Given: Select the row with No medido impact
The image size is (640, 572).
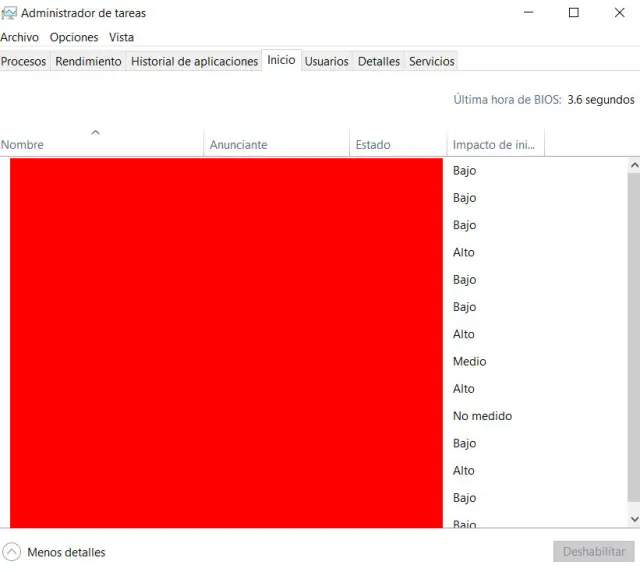Looking at the screenshot, I should click(482, 416).
